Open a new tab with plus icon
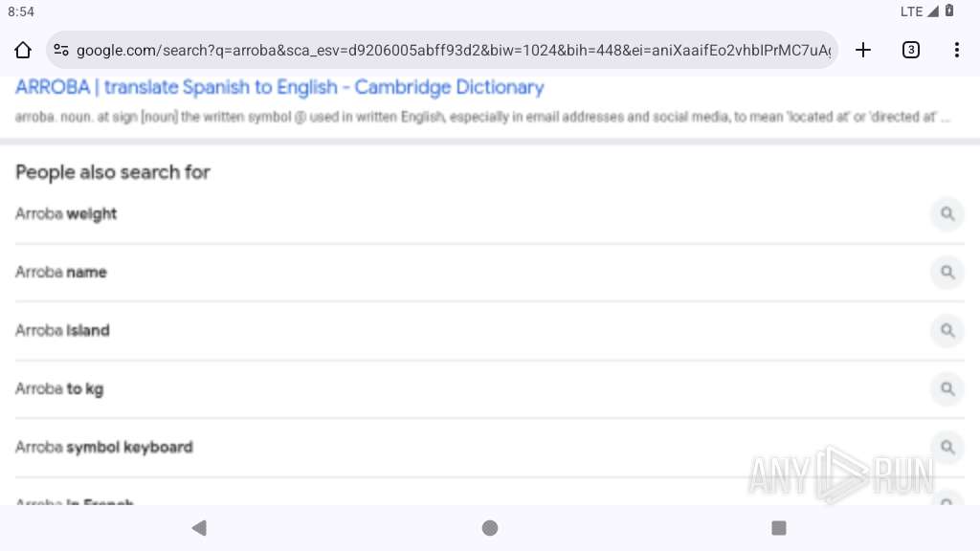 pos(863,50)
